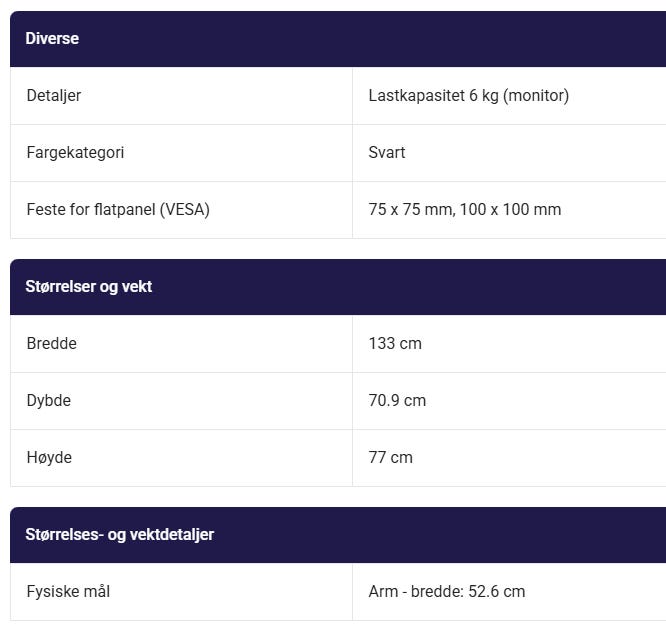
Task: Click the Fysiske mål row label
Action: coord(68,592)
